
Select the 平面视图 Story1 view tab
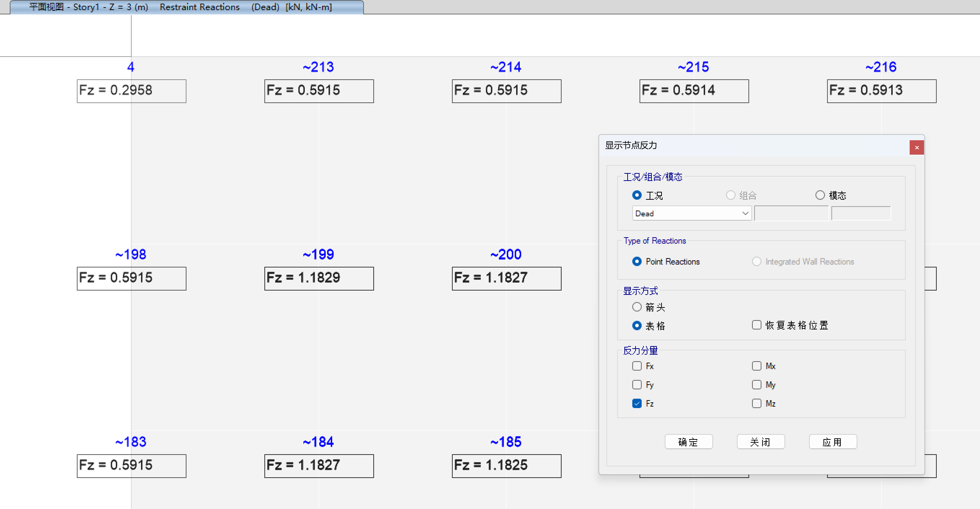click(x=186, y=7)
